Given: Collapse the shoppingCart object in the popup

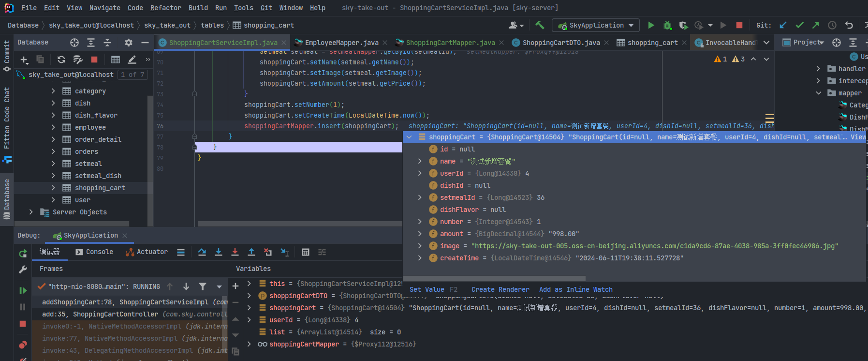Looking at the screenshot, I should click(409, 137).
